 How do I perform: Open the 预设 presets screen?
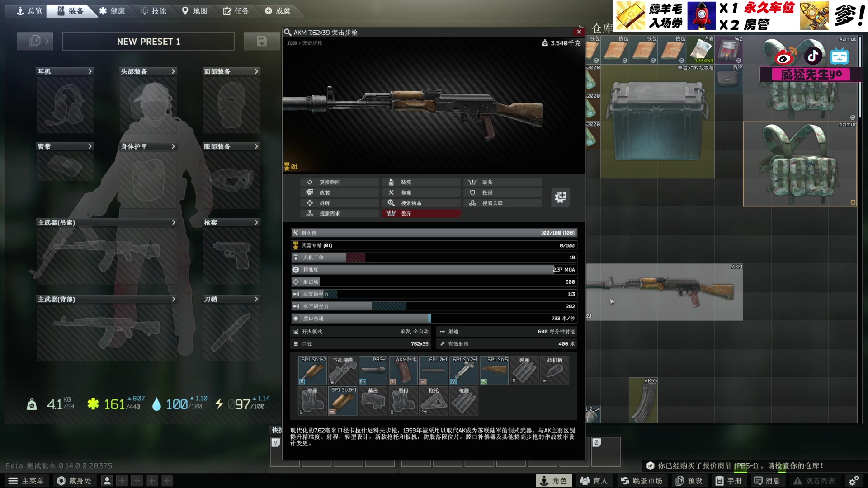pyautogui.click(x=689, y=481)
